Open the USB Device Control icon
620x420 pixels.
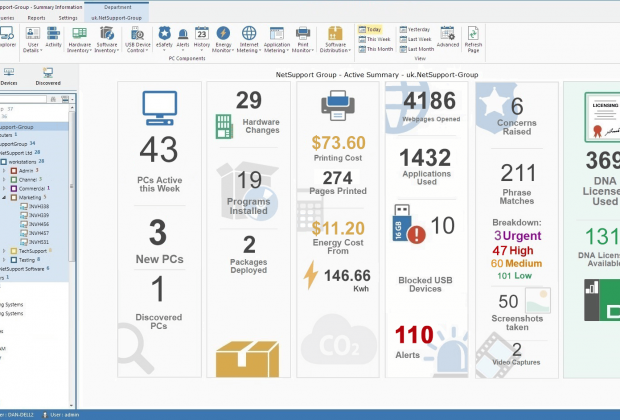[x=138, y=39]
